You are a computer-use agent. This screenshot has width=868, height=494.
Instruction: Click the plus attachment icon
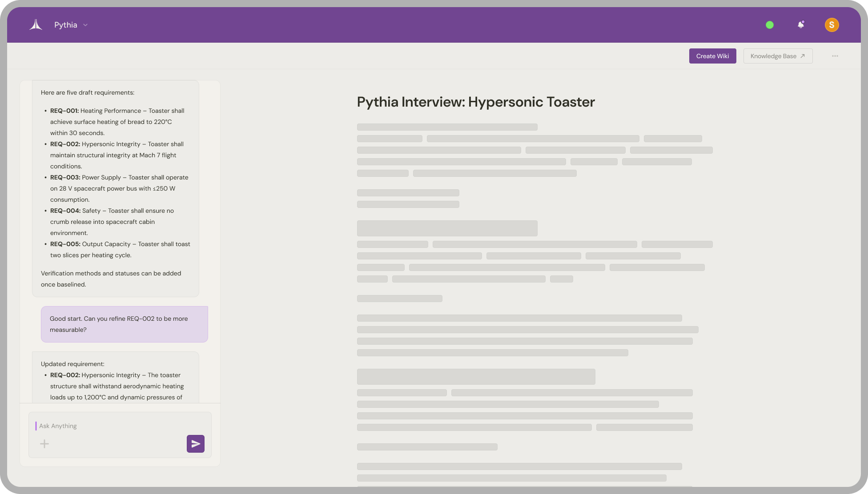point(44,443)
